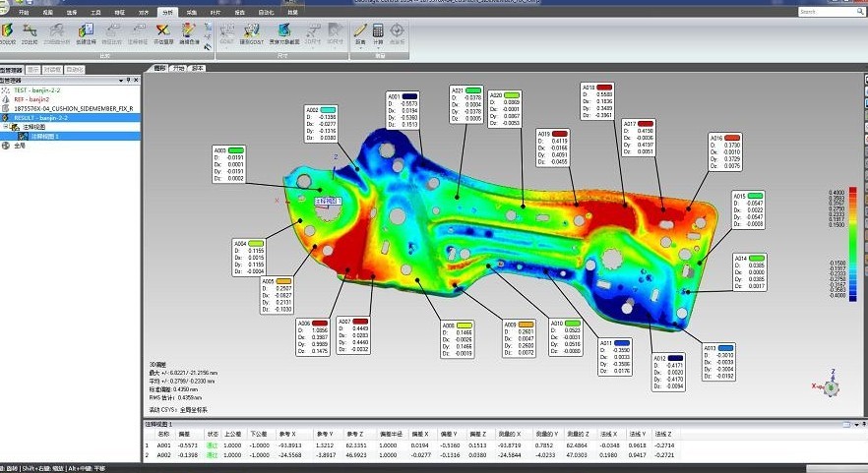Click the bottom small hammer icon beside 编辑色谱
The height and width of the screenshot is (473, 868).
[209, 47]
